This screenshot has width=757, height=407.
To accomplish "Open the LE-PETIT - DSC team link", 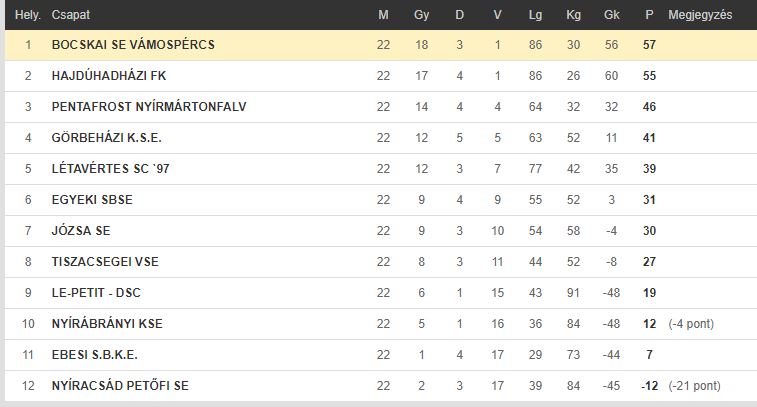I will (96, 293).
